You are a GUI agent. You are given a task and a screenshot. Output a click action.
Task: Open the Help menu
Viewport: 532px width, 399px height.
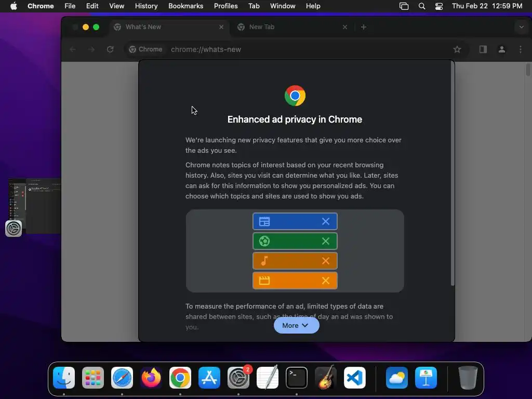(x=313, y=6)
